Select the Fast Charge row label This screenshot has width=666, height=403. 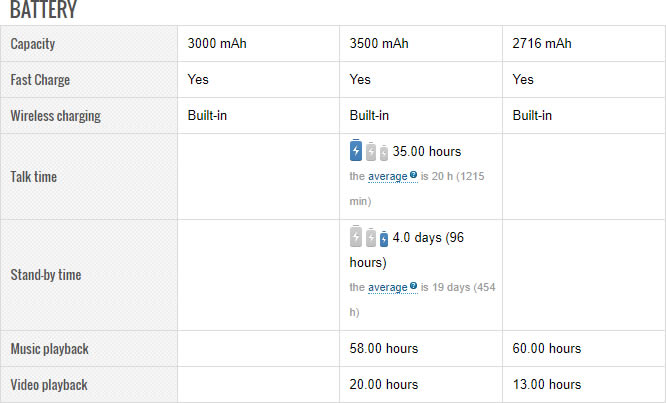click(40, 80)
